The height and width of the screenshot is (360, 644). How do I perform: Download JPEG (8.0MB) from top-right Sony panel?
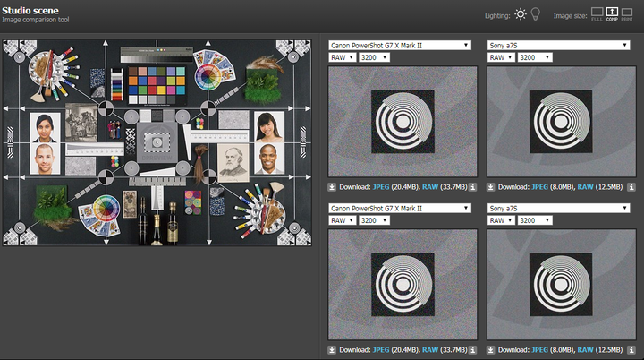[x=539, y=187]
